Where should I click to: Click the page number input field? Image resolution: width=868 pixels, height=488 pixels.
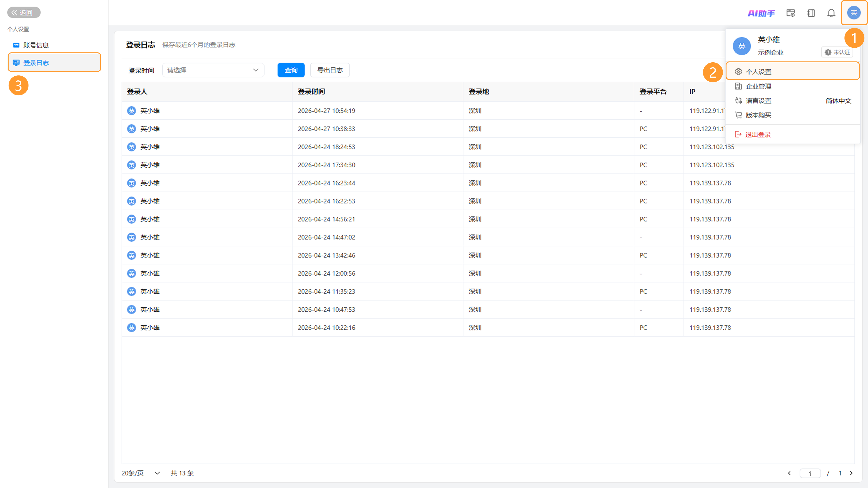pos(810,473)
